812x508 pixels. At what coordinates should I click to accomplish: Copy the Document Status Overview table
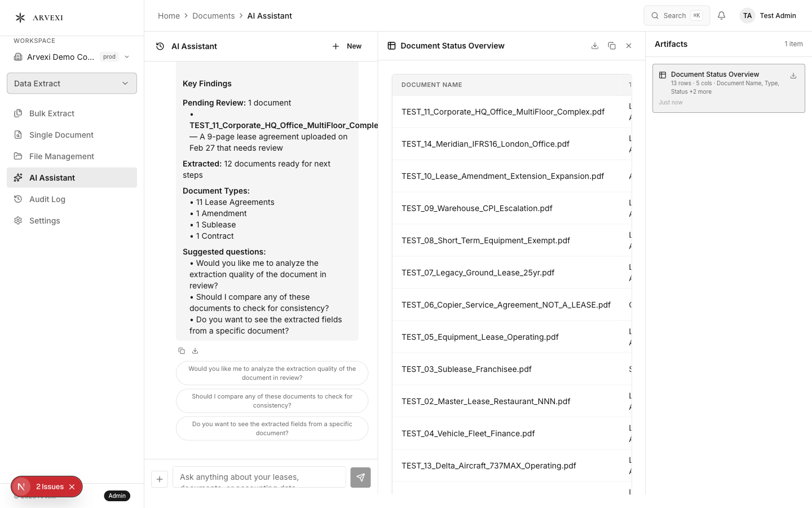[612, 45]
